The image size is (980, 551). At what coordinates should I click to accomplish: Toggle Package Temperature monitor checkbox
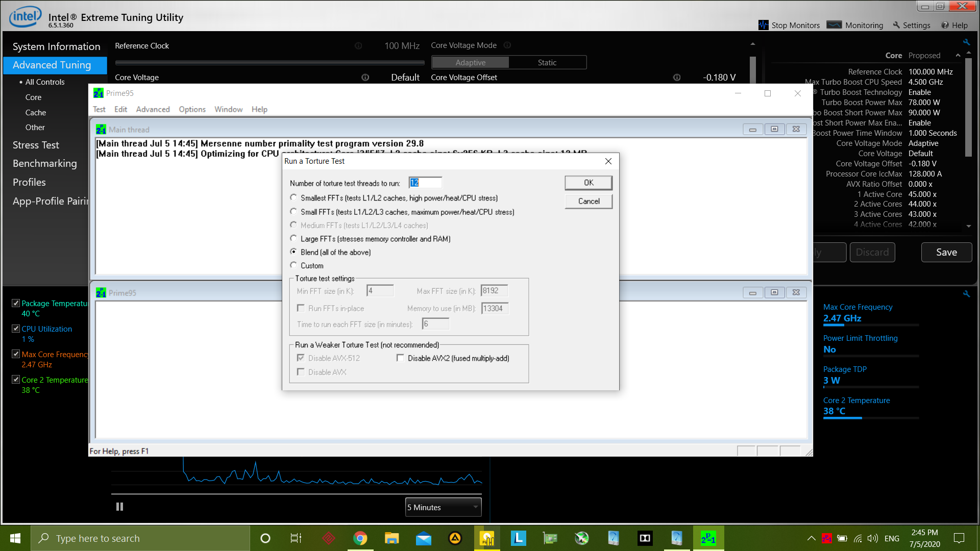[x=16, y=303]
